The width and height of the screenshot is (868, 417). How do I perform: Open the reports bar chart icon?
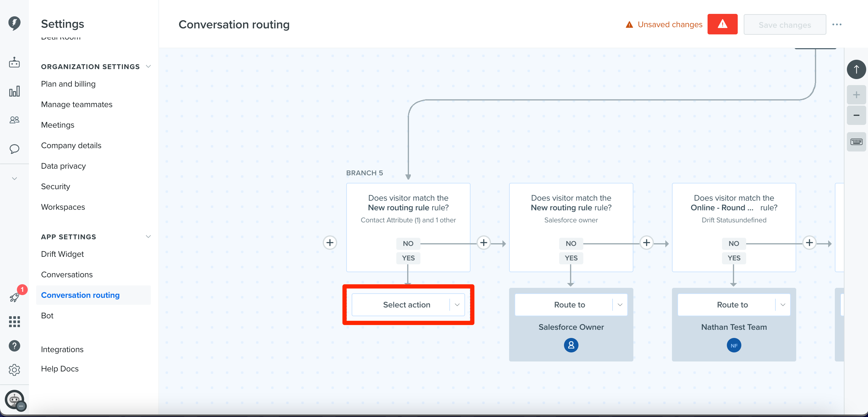click(14, 91)
